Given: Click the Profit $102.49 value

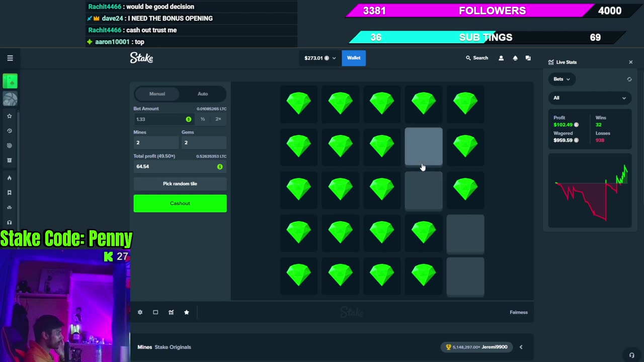Looking at the screenshot, I should coord(566,125).
